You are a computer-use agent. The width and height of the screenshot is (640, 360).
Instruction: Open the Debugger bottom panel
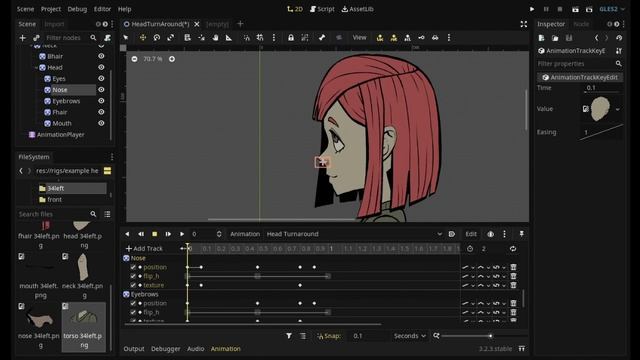[x=165, y=349]
